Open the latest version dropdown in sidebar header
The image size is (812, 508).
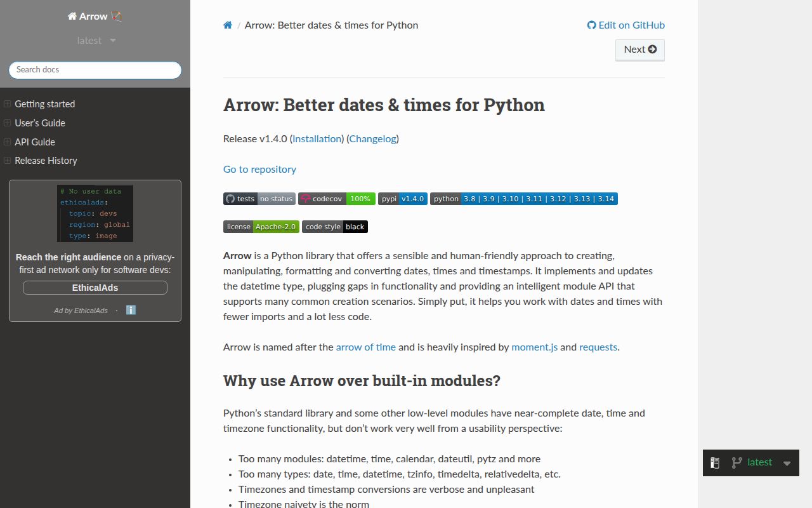[x=96, y=41]
